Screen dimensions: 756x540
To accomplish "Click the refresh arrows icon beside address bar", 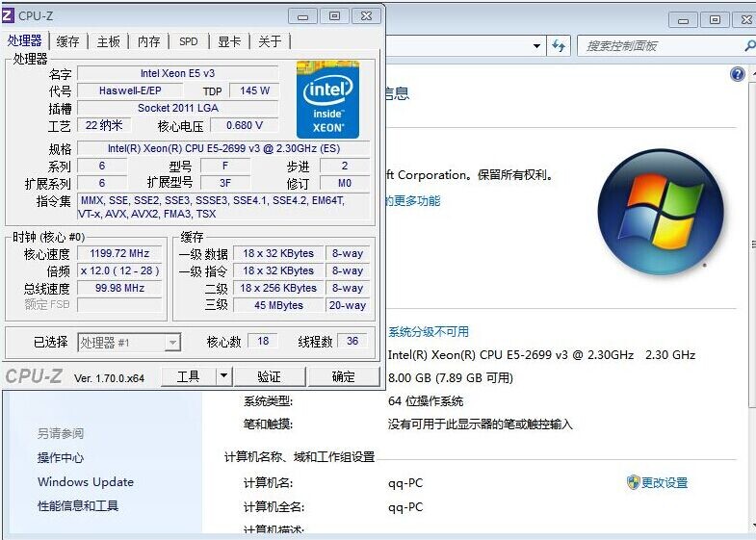I will [559, 46].
